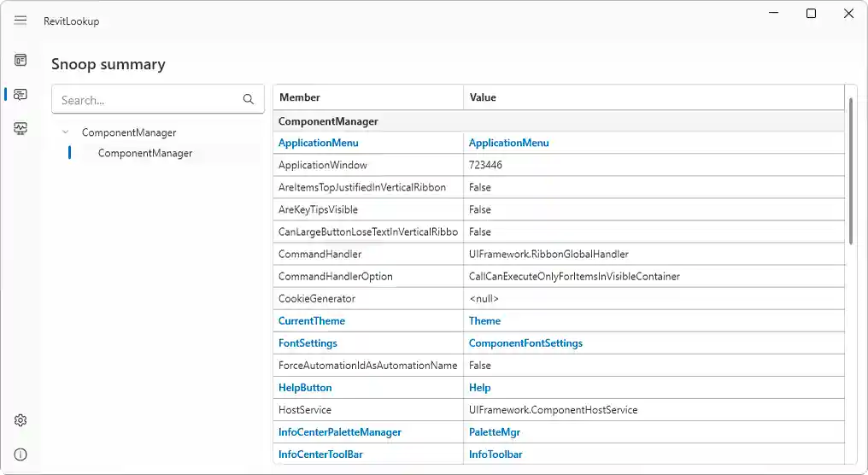
Task: Click the PaletteMgr value link
Action: pos(495,432)
